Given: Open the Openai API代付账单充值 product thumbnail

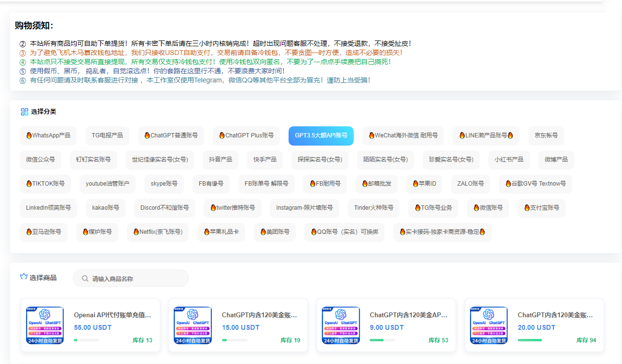Looking at the screenshot, I should (x=45, y=325).
